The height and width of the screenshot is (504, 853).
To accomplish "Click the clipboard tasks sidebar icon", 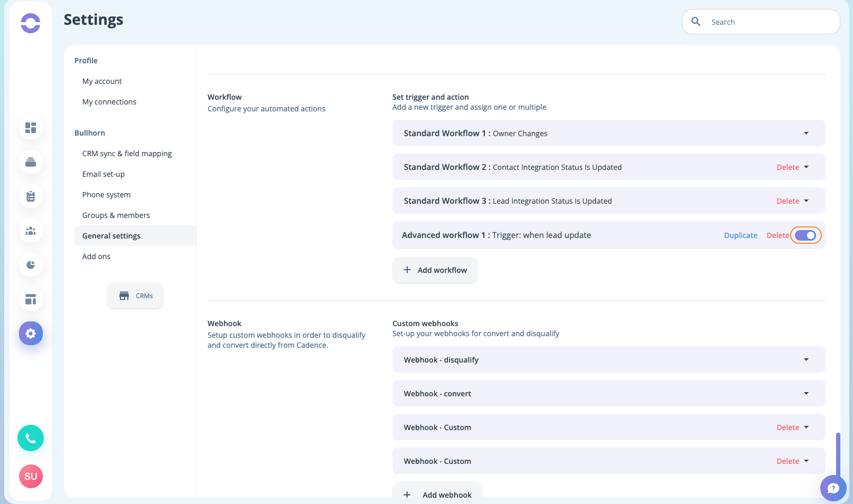I will [31, 196].
